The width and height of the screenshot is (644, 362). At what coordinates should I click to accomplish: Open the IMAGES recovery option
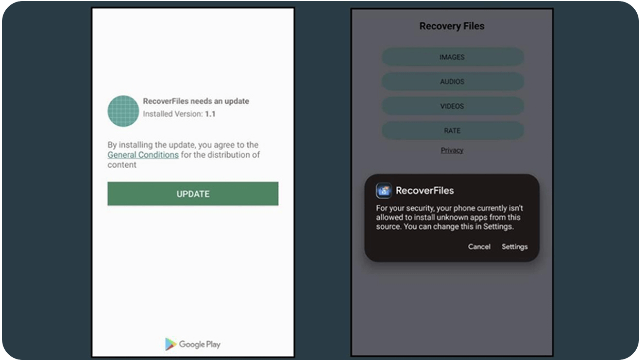point(452,57)
